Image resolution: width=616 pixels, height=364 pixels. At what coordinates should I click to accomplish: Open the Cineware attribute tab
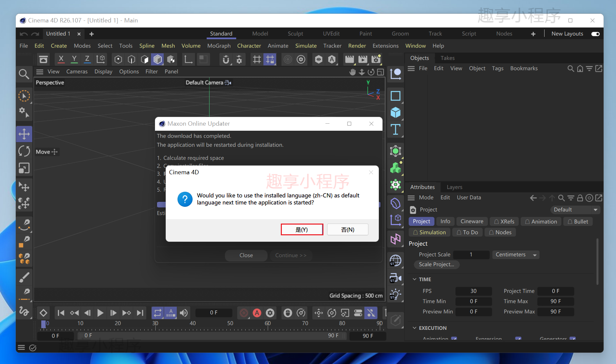click(472, 222)
